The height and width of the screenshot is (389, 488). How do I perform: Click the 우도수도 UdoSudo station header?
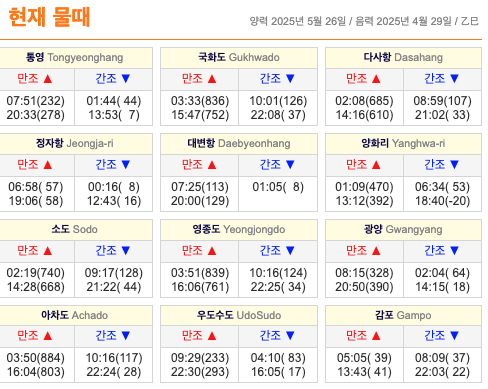(x=239, y=315)
